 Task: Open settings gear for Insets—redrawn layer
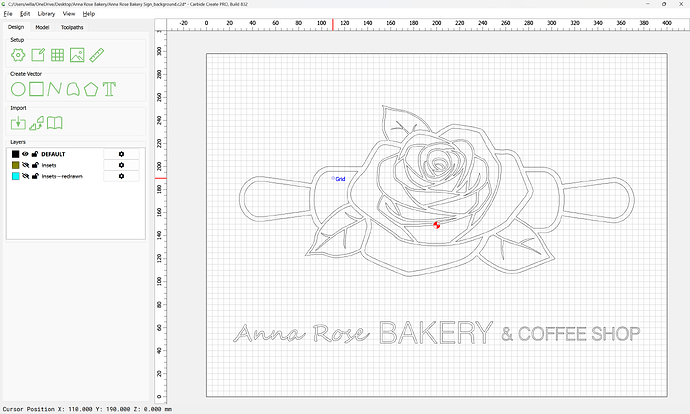(x=121, y=176)
